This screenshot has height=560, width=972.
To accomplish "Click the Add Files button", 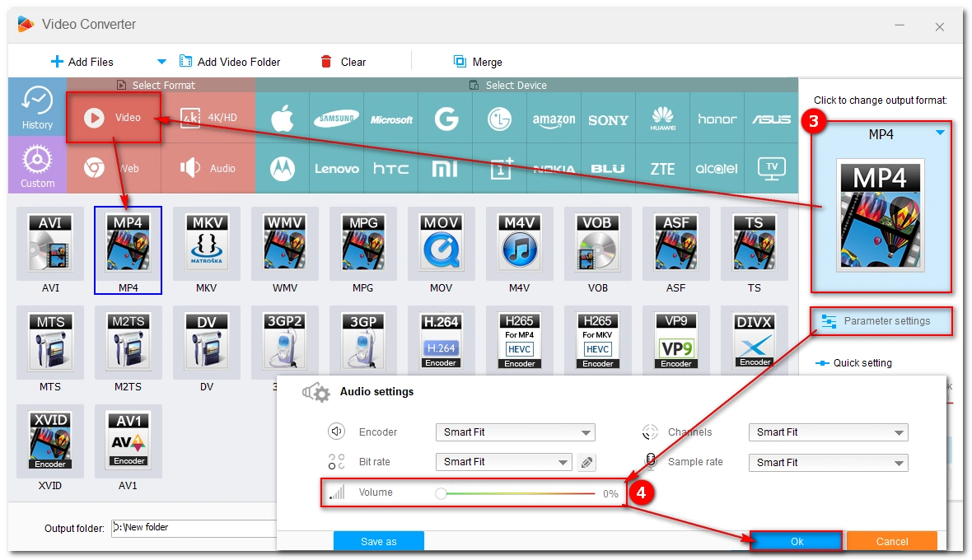I will pyautogui.click(x=82, y=62).
